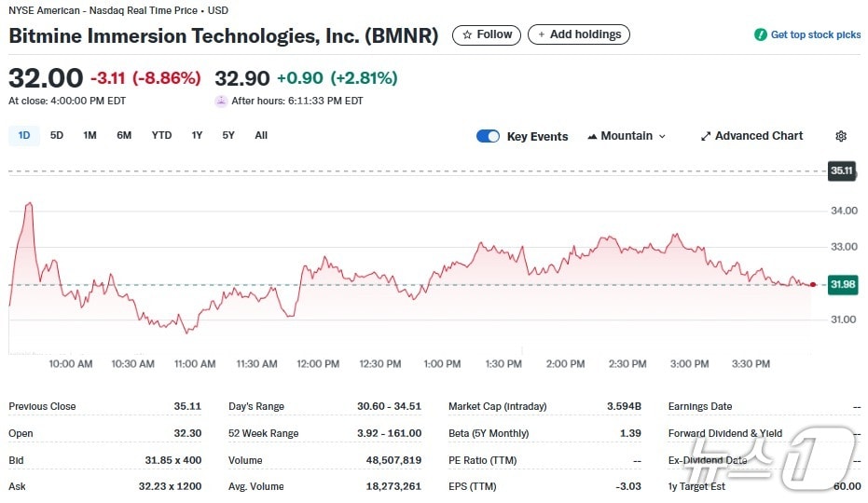Click the red end-of-line price dot
Viewport: 868px width, 503px height.
(814, 284)
